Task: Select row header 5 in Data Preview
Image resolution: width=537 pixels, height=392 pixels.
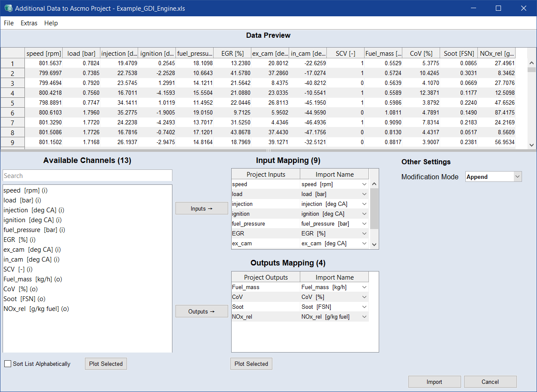Action: click(x=12, y=103)
